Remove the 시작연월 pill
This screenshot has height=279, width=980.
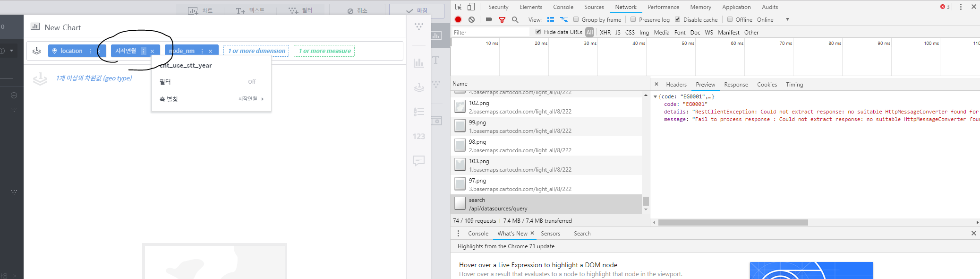pos(153,51)
